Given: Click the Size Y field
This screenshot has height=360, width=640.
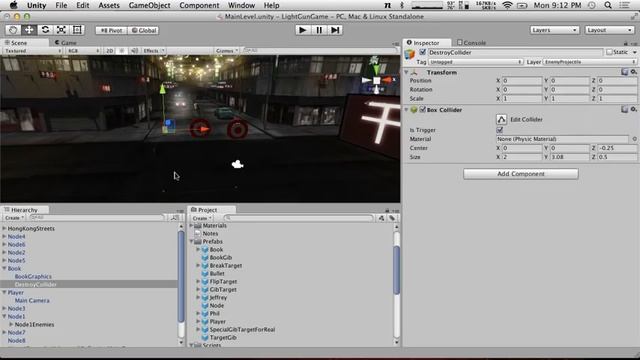Looking at the screenshot, I should click(x=569, y=157).
